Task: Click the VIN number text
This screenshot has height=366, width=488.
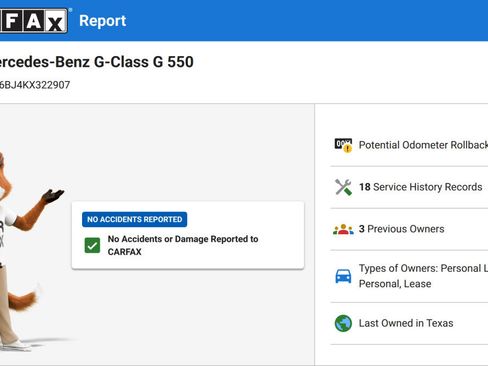Action: coord(35,85)
